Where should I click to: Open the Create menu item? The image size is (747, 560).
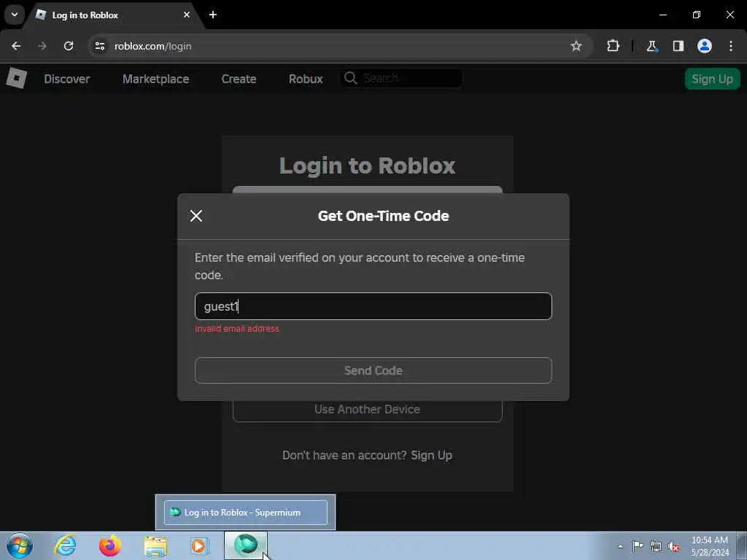click(x=239, y=79)
